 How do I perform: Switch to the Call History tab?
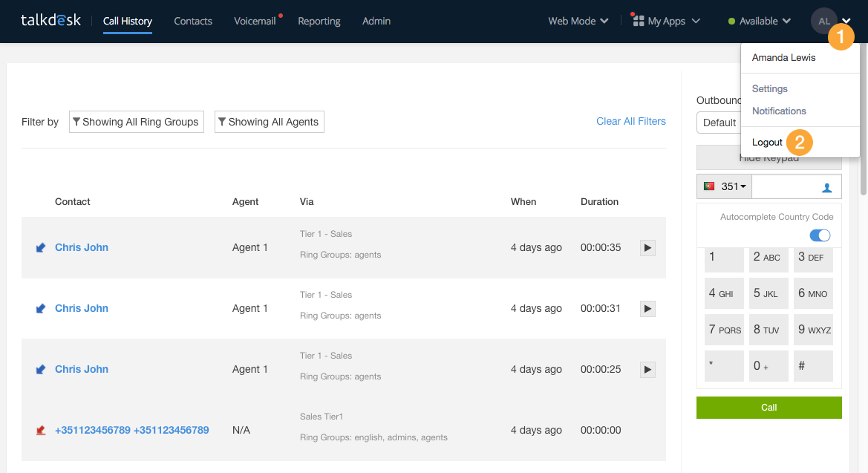coord(127,21)
